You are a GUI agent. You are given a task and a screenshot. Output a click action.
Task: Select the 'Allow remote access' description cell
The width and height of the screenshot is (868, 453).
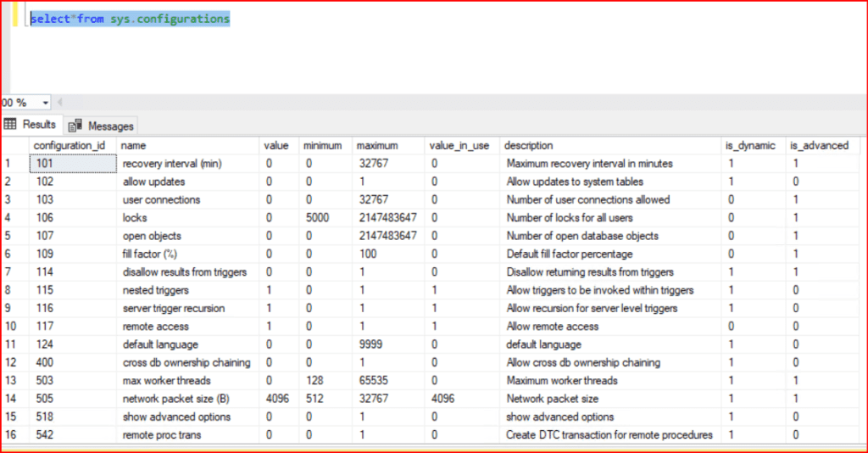point(553,327)
